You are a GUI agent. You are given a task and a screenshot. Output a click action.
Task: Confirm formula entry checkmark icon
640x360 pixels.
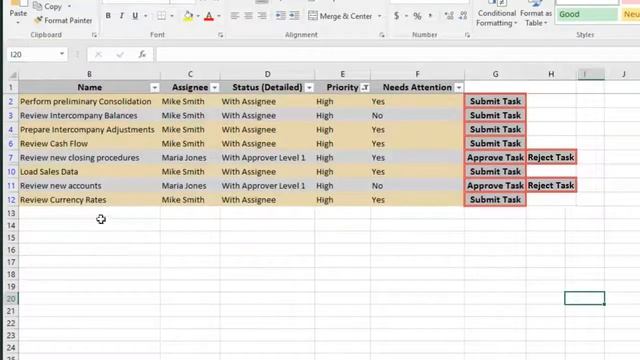120,54
